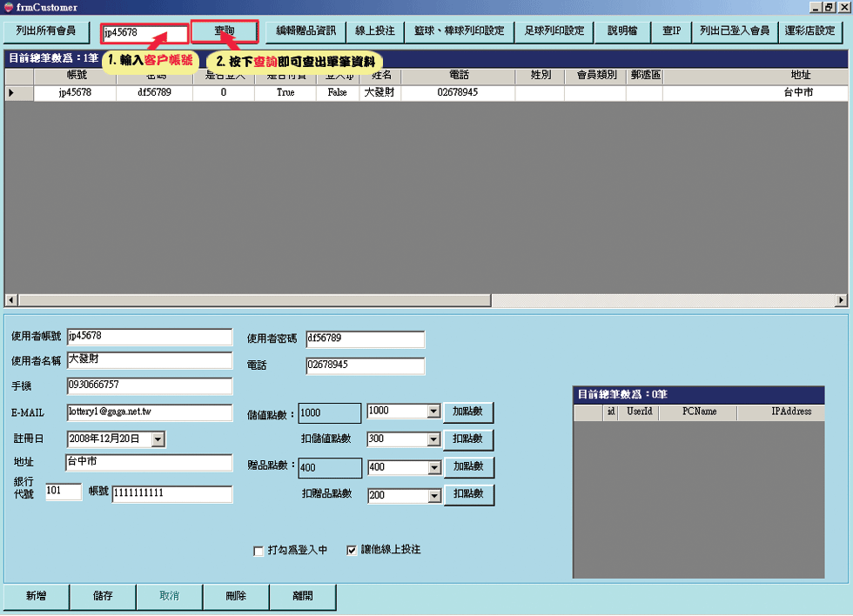This screenshot has width=853, height=616.
Task: Select the row indicator arrow for jp45678
Action: [11, 92]
